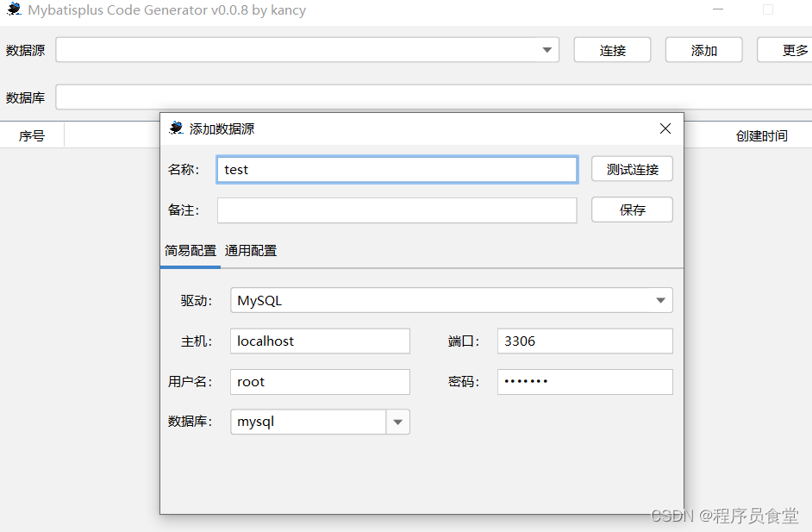Maximize the main Mybatisplus window

pos(768,9)
